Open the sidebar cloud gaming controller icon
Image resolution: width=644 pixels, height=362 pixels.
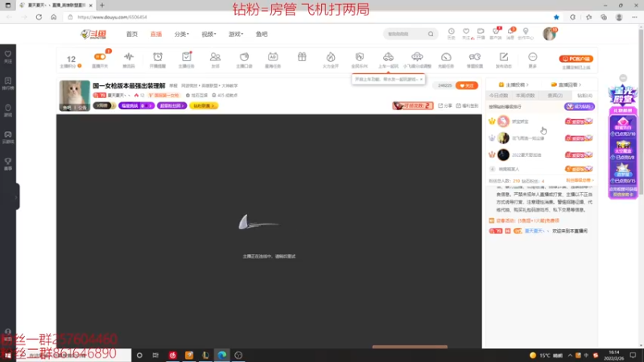(8, 134)
